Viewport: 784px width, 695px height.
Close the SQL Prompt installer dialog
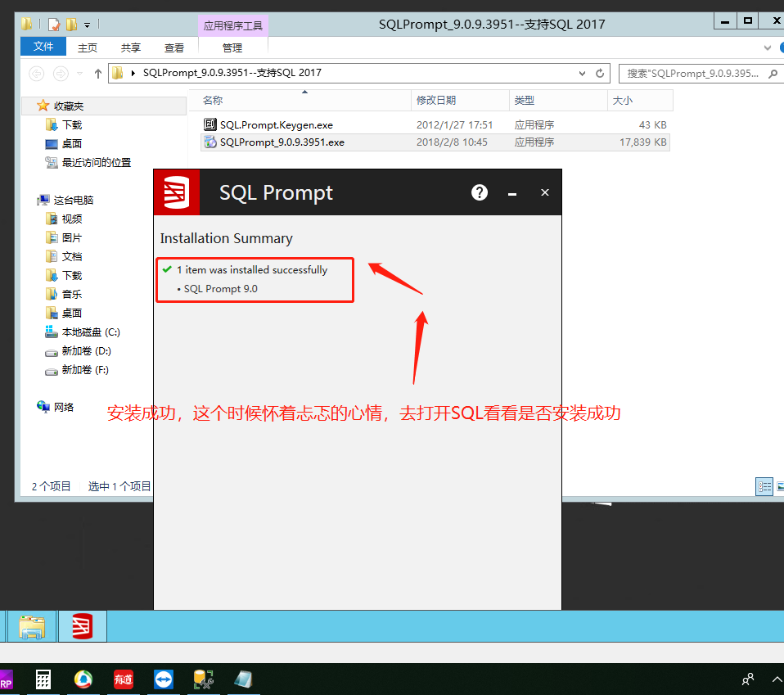point(545,192)
